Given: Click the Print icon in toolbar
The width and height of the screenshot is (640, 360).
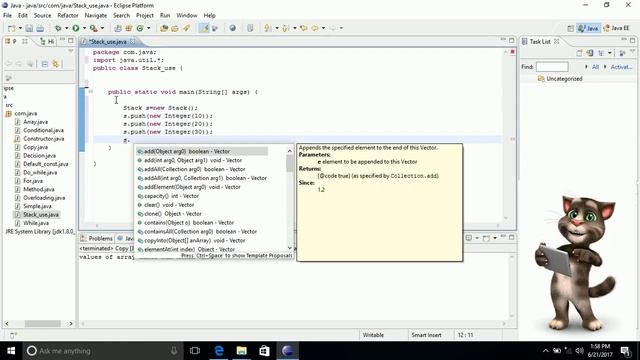Looking at the screenshot, I should pyautogui.click(x=40, y=28).
